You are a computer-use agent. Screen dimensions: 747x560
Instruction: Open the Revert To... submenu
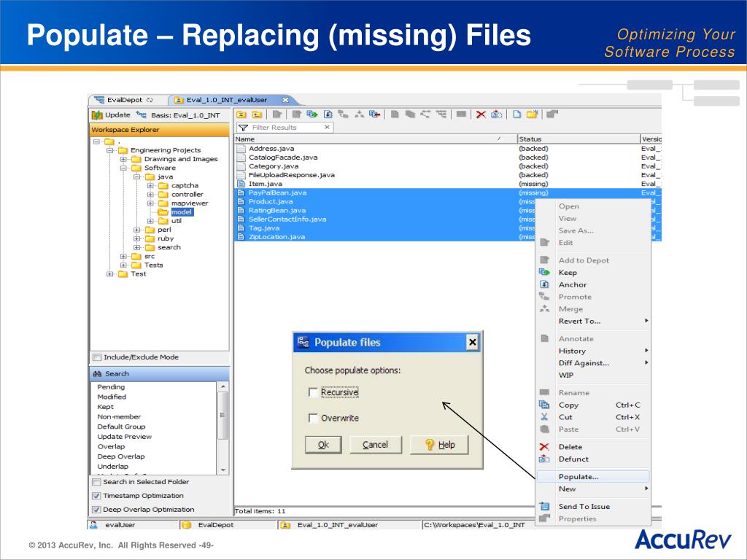point(592,321)
